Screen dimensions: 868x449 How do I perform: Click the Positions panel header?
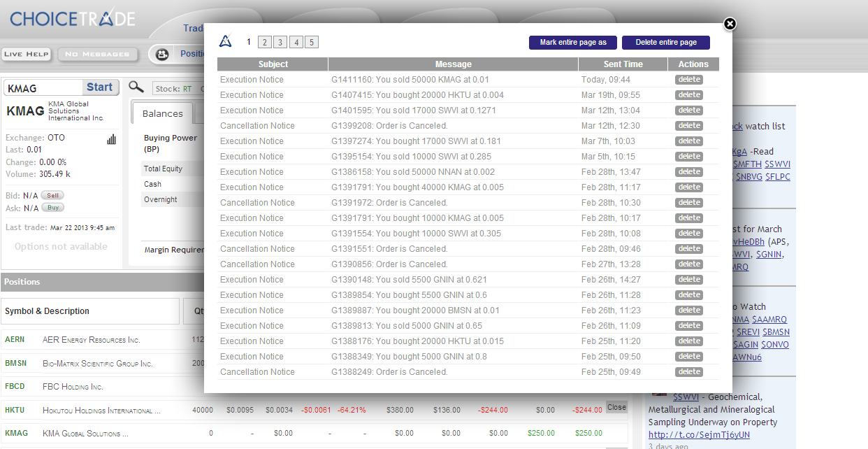coord(102,282)
